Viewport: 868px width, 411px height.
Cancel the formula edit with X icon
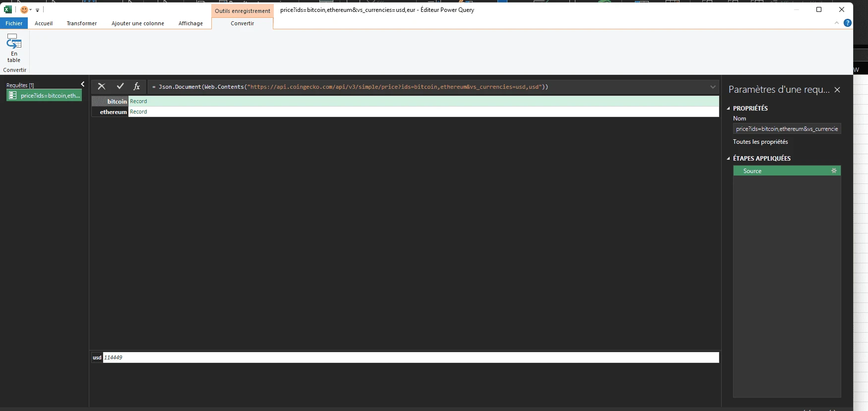pos(102,86)
